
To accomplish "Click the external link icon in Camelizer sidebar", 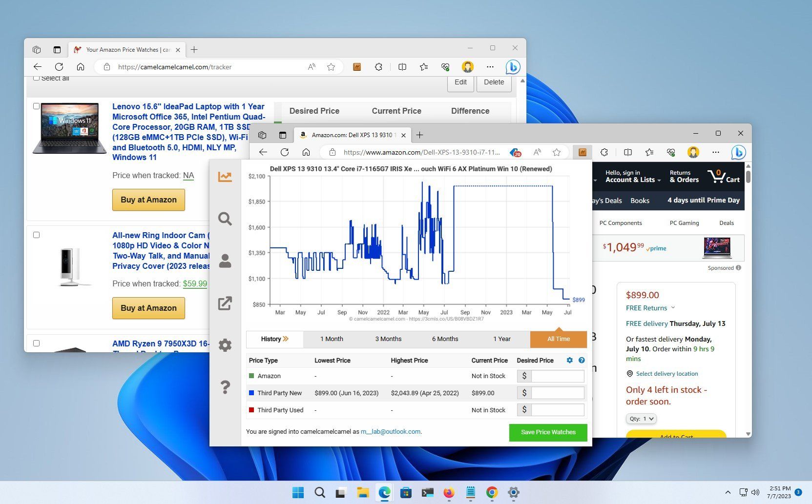I will [225, 303].
